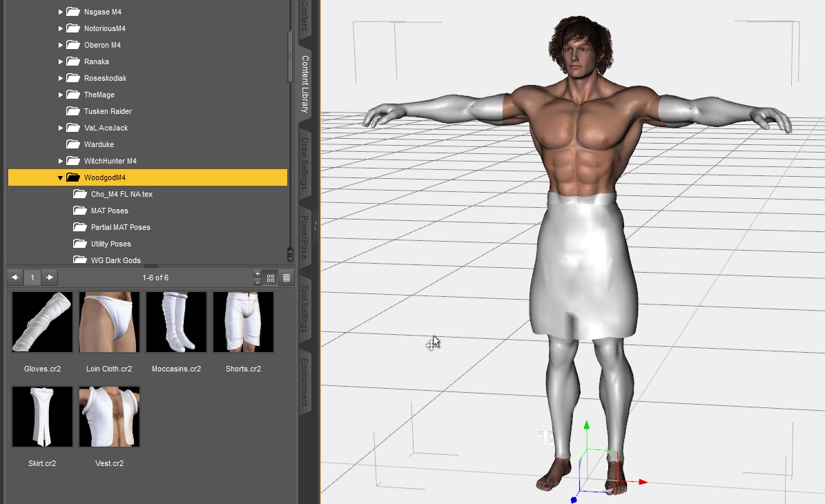
Task: Select the Ranaka folder icon
Action: (72, 61)
